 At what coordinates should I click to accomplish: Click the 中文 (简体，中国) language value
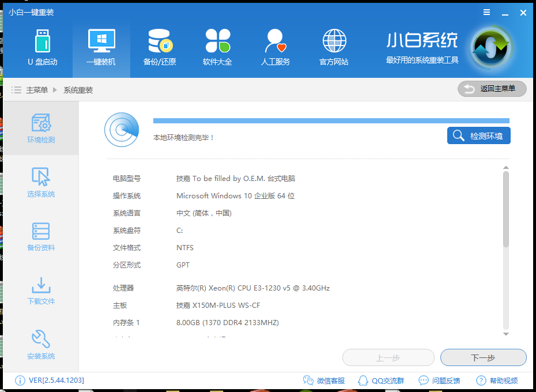point(204,213)
